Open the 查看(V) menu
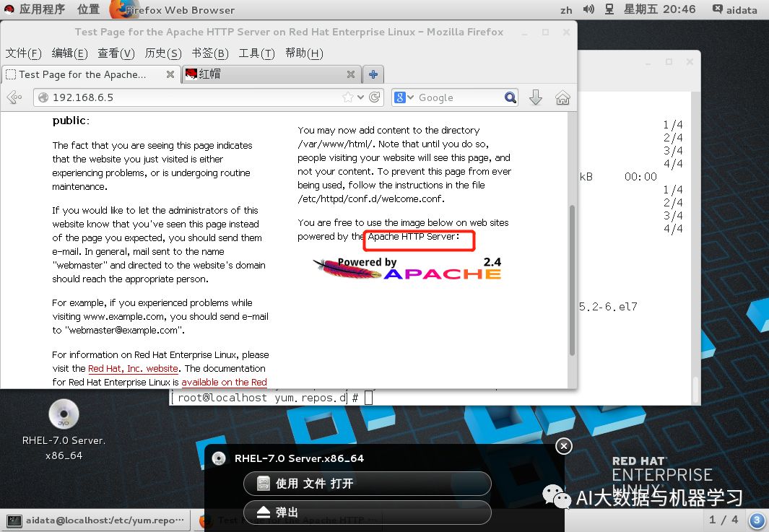Screen dimensions: 769x532 coord(116,53)
